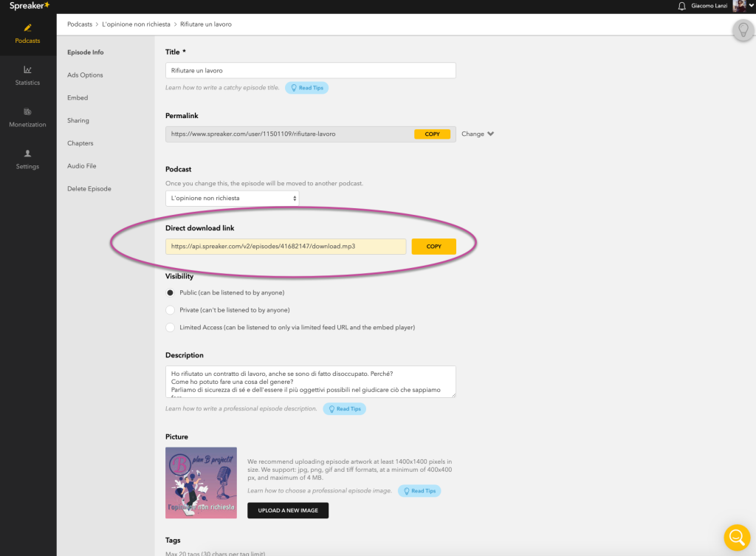The height and width of the screenshot is (556, 756).
Task: Expand the Change permalink option
Action: [x=478, y=134]
